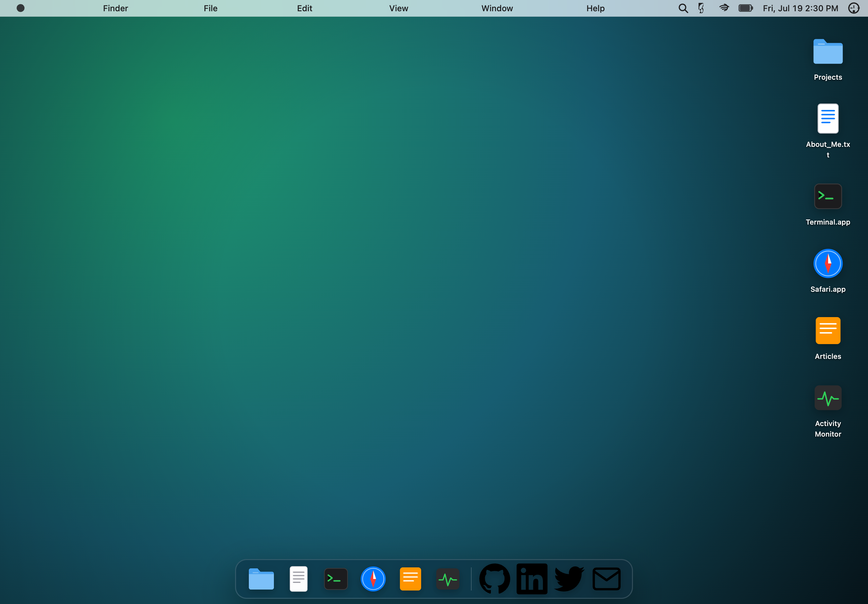The width and height of the screenshot is (868, 604).
Task: Open the Window menu
Action: click(497, 8)
